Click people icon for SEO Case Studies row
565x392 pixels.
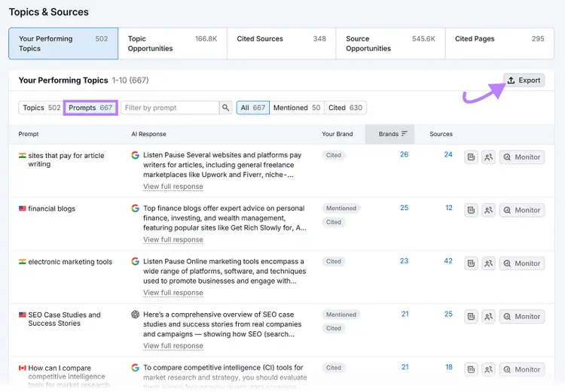click(489, 317)
